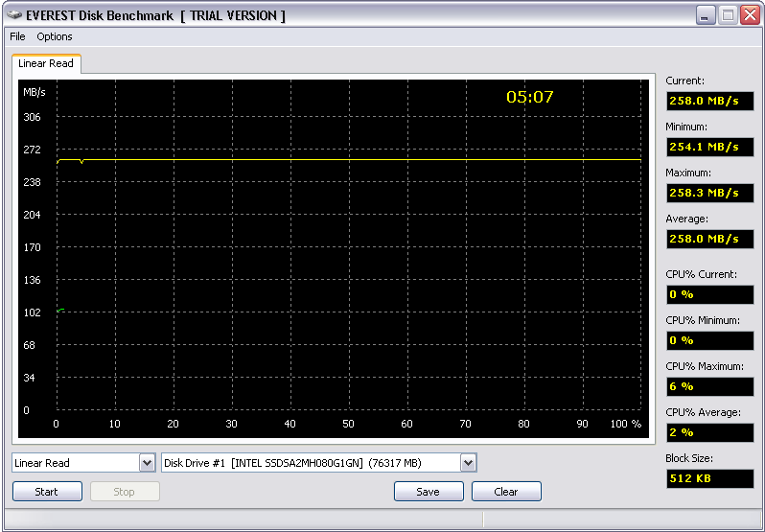This screenshot has height=532, width=765.
Task: Click the Current 258.0 MB/s value box
Action: tap(709, 101)
